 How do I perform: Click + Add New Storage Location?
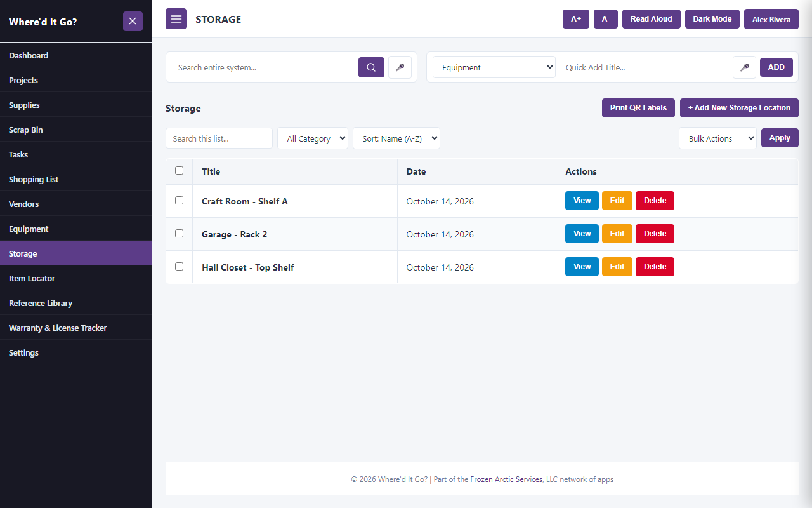tap(739, 108)
